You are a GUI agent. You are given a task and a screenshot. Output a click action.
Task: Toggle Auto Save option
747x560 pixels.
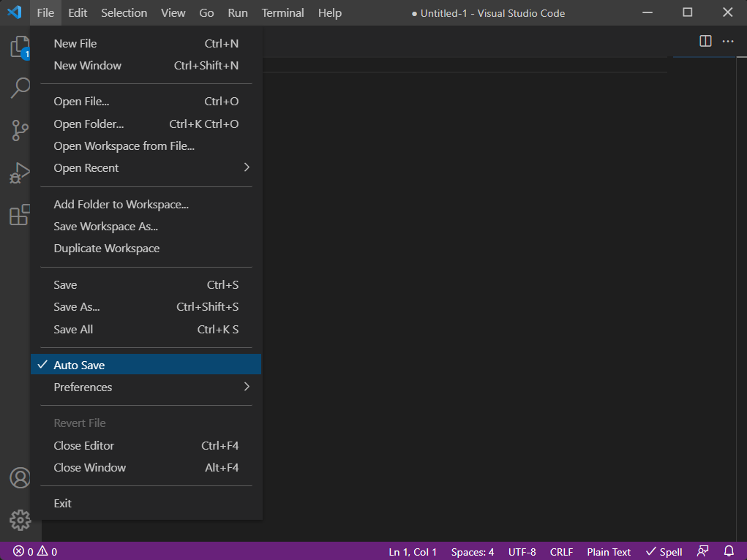click(146, 365)
